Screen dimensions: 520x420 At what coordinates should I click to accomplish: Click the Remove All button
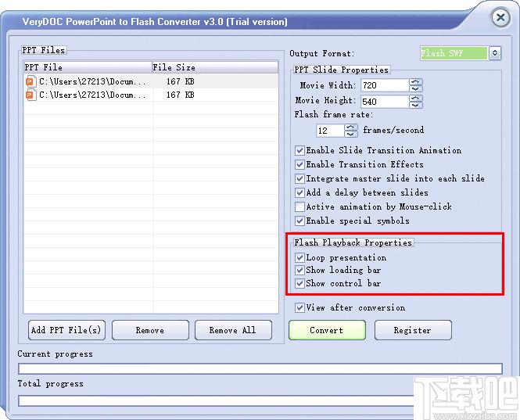tap(233, 330)
